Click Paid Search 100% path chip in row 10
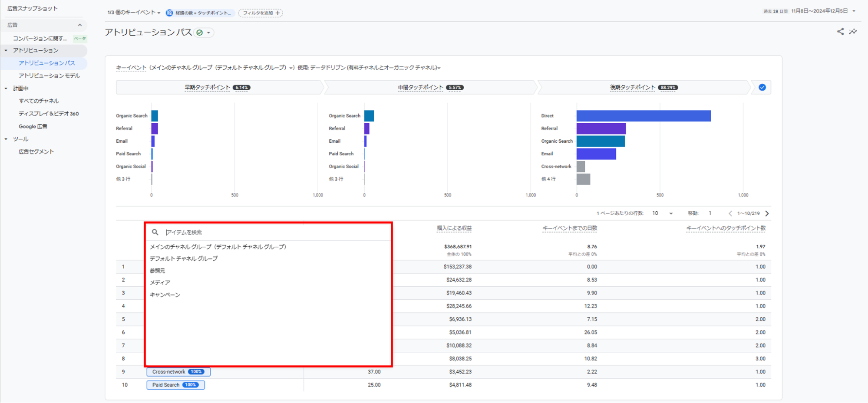868x403 pixels. pyautogui.click(x=175, y=385)
